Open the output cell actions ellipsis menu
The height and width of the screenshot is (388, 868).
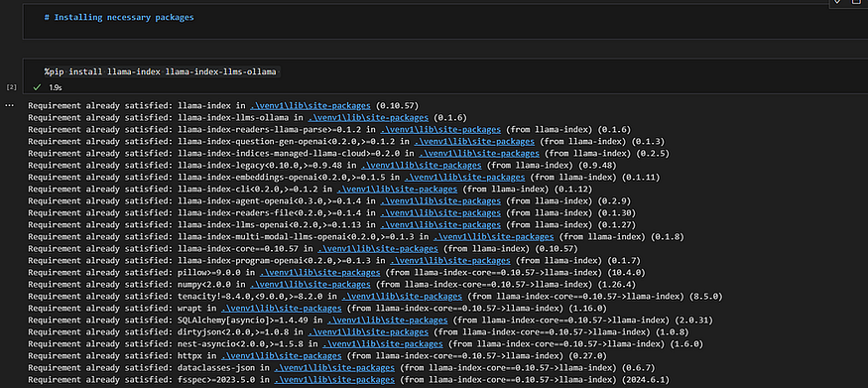coord(10,106)
